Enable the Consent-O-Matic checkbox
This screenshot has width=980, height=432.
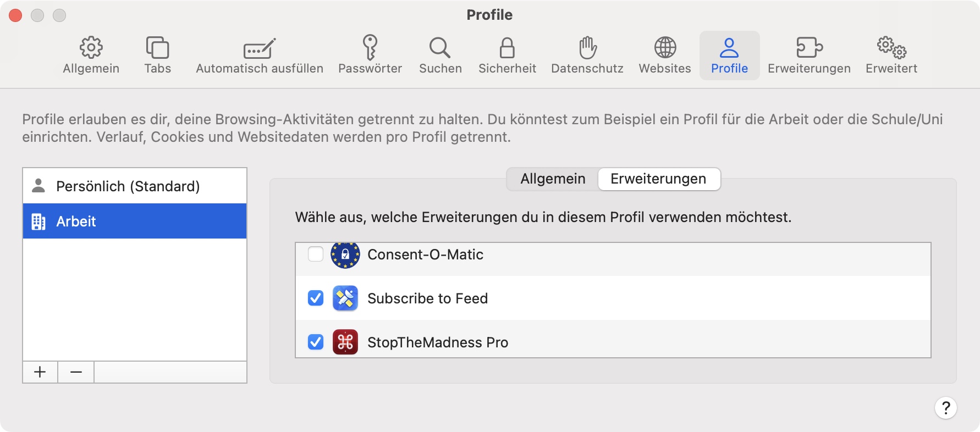(316, 254)
